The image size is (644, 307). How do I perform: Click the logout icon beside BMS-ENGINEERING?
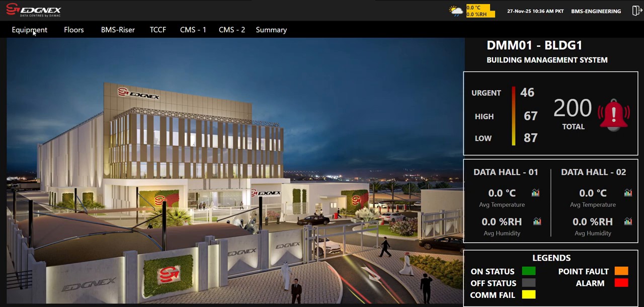tap(637, 11)
